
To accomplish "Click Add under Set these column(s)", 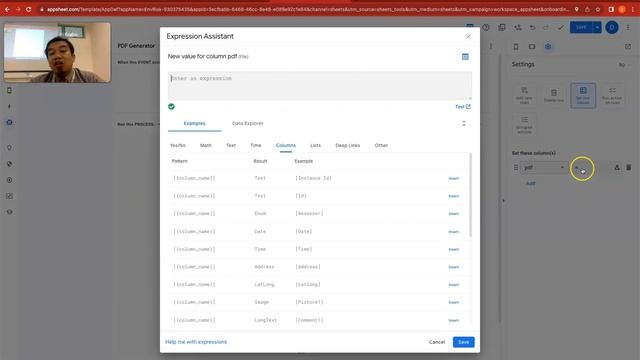I will [x=530, y=183].
